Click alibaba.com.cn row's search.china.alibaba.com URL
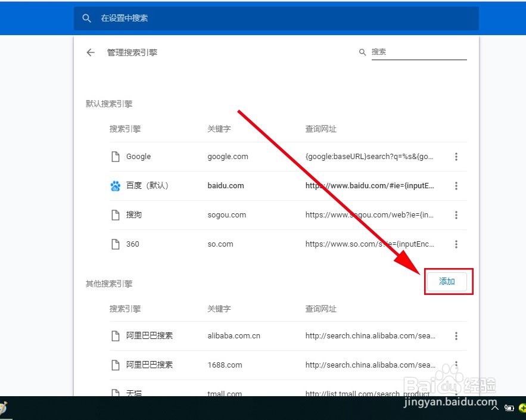This screenshot has height=420, width=526. click(371, 336)
